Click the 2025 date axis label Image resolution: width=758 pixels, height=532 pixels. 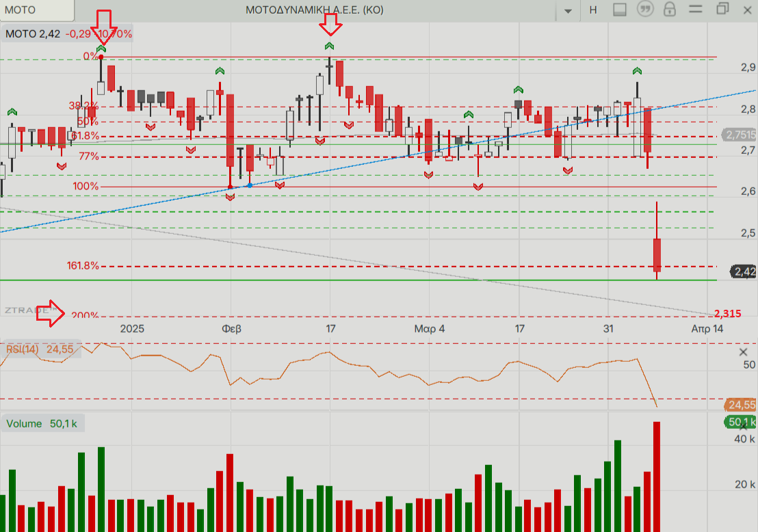pos(132,329)
